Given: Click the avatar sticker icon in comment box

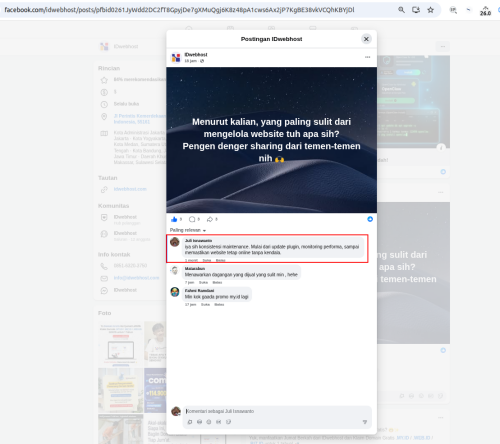Looking at the screenshot, I should click(190, 422).
